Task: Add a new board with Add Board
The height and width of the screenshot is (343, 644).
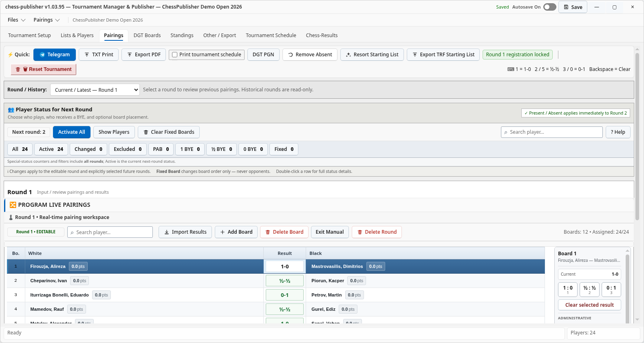Action: click(x=236, y=232)
